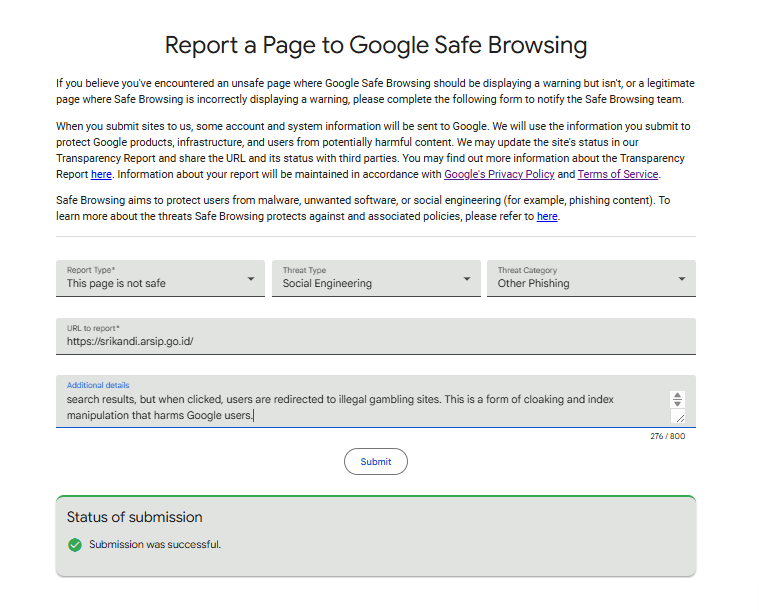The image size is (759, 611).
Task: Click the green success checkmark icon
Action: tap(75, 545)
